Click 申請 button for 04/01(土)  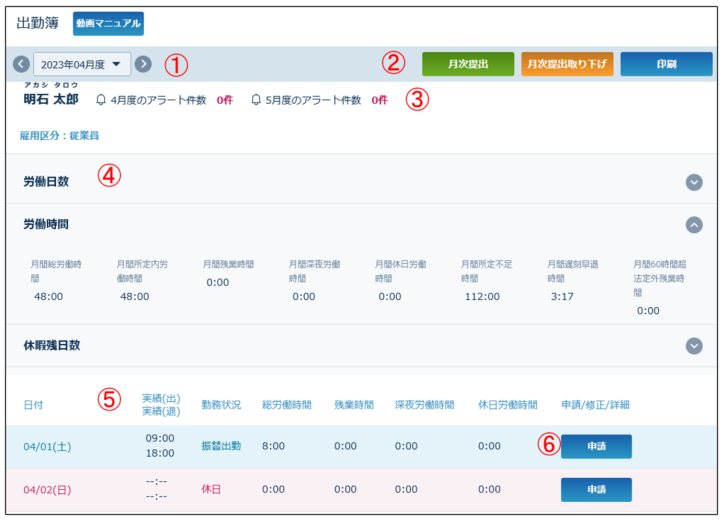(x=596, y=446)
